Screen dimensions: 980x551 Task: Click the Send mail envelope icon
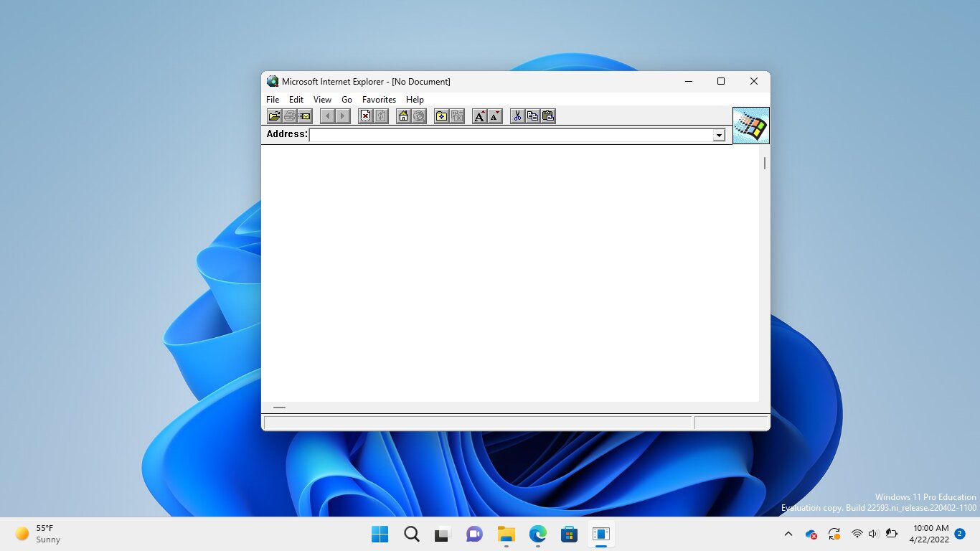pos(305,116)
